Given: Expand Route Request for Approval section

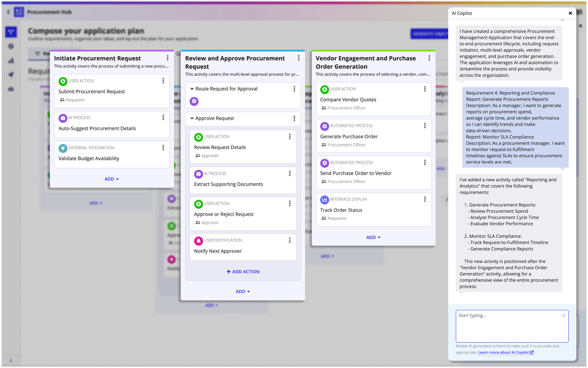Looking at the screenshot, I should 192,89.
